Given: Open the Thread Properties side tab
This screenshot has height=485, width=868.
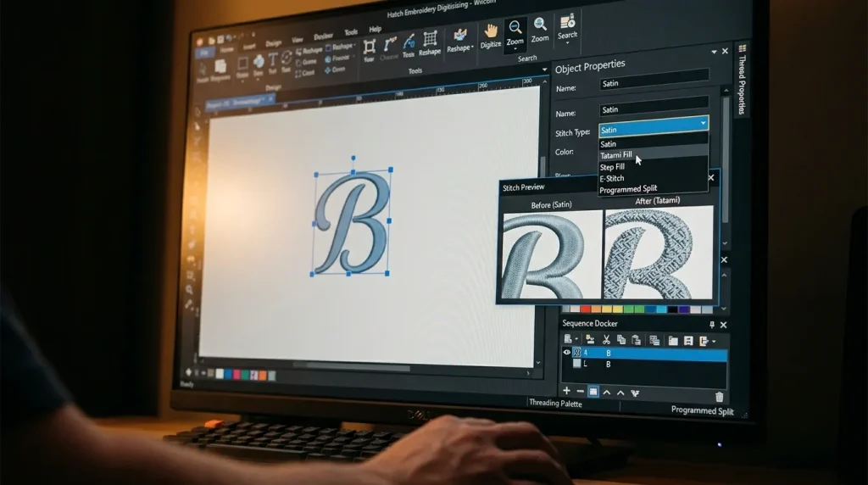Looking at the screenshot, I should click(742, 81).
